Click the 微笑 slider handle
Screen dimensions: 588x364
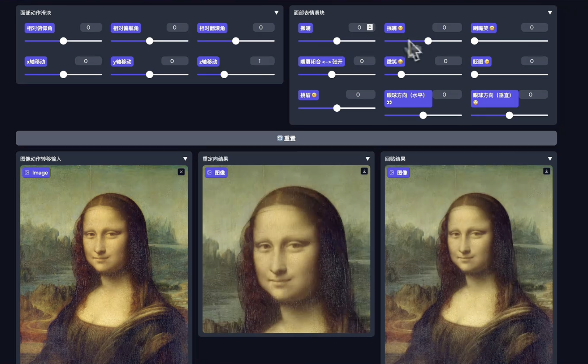point(401,75)
